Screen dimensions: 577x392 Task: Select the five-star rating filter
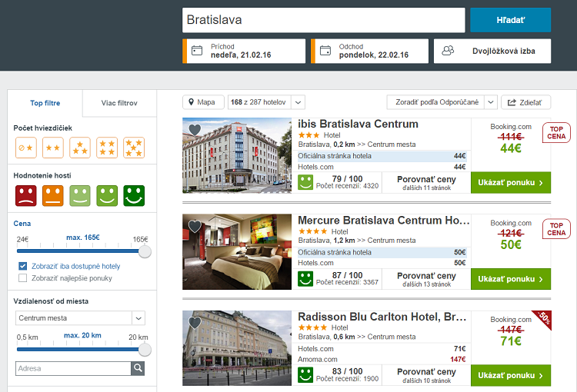pos(134,148)
